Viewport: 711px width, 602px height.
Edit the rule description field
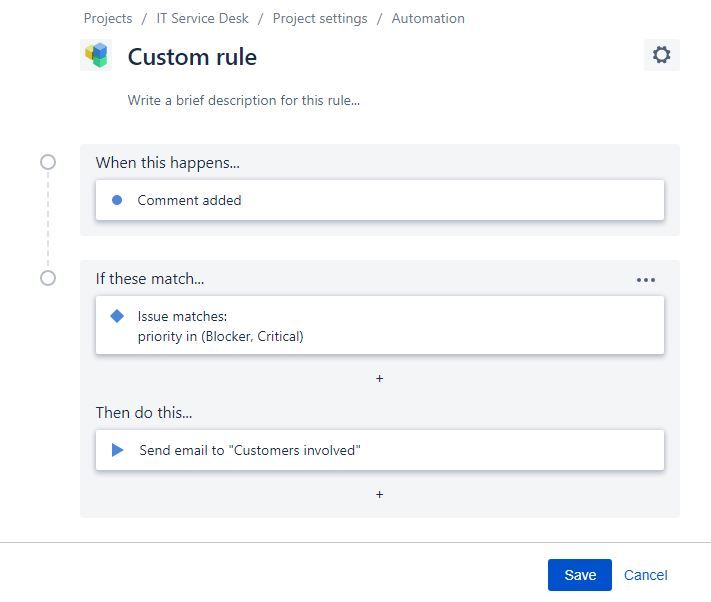(244, 100)
